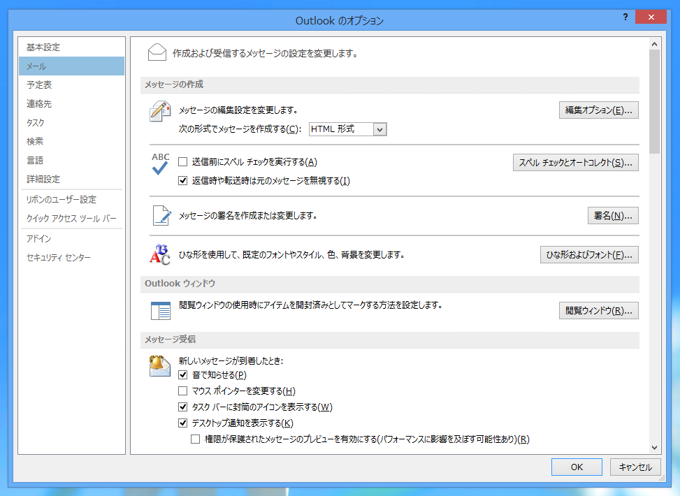The height and width of the screenshot is (496, 680).
Task: Open アドイン options category
Action: 72,239
